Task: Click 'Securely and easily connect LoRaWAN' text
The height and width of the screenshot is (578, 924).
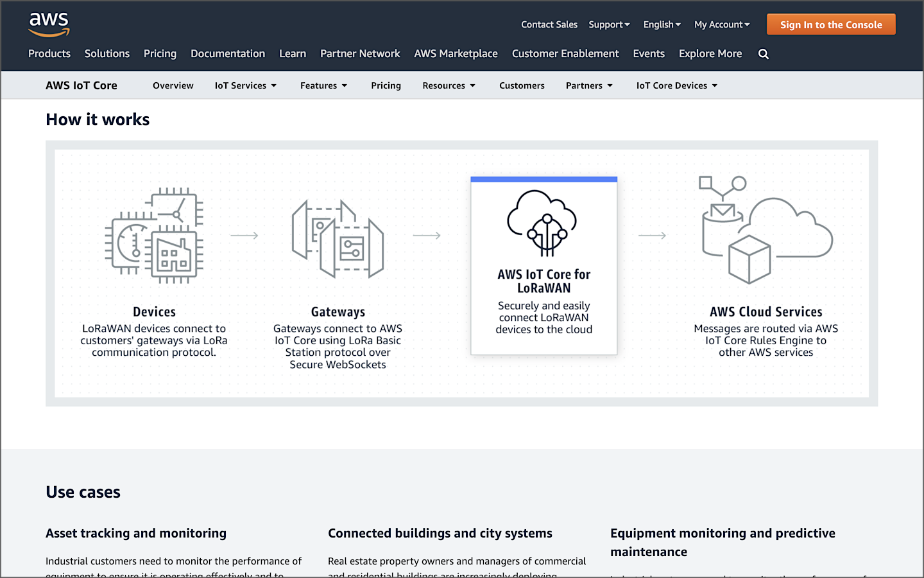Action: 544,317
